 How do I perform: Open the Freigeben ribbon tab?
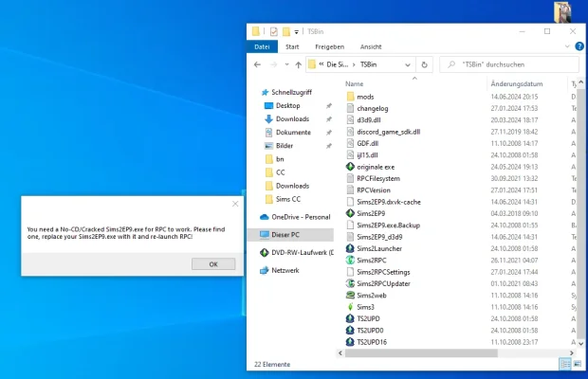(x=330, y=46)
